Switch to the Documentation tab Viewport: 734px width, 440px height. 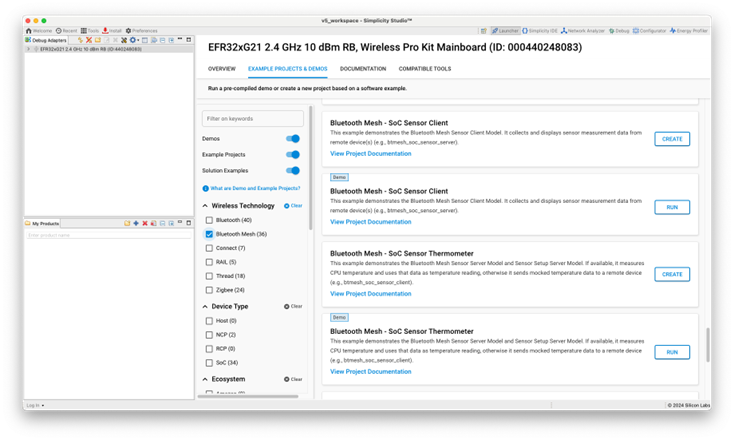click(x=362, y=69)
